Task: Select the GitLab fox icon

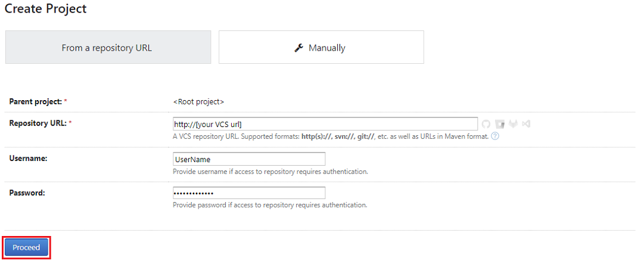Action: pyautogui.click(x=513, y=123)
